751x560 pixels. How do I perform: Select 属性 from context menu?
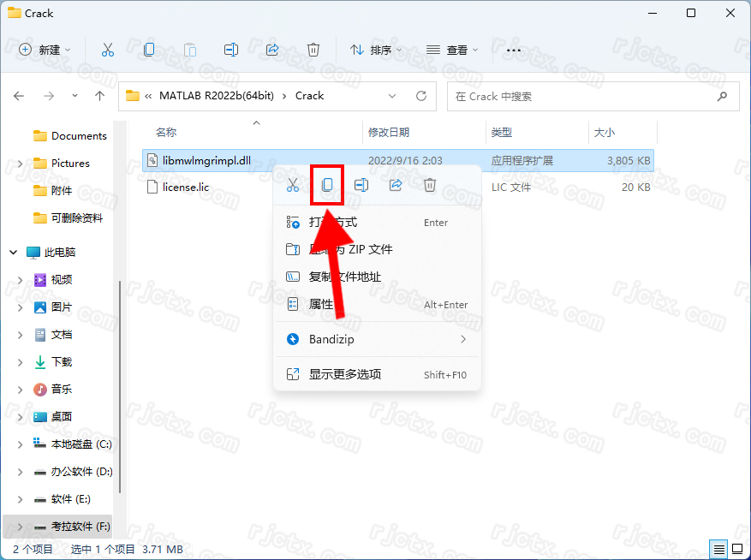321,304
